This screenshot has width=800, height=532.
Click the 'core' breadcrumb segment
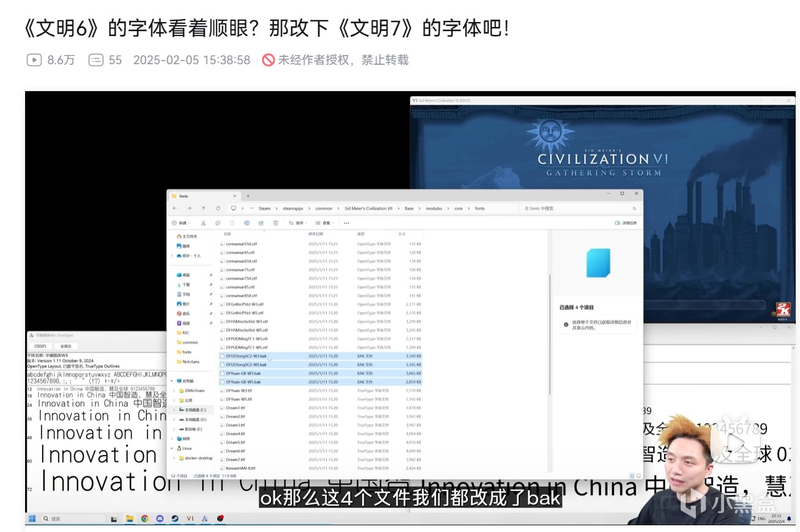coord(458,209)
